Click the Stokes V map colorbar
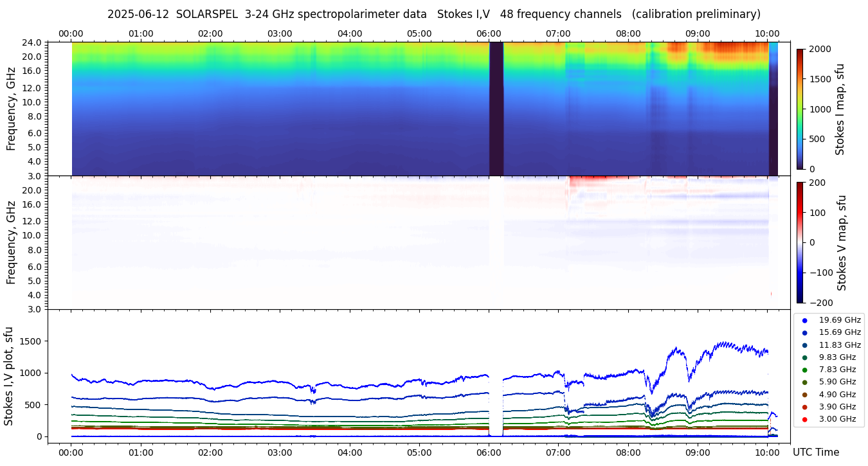 (800, 242)
